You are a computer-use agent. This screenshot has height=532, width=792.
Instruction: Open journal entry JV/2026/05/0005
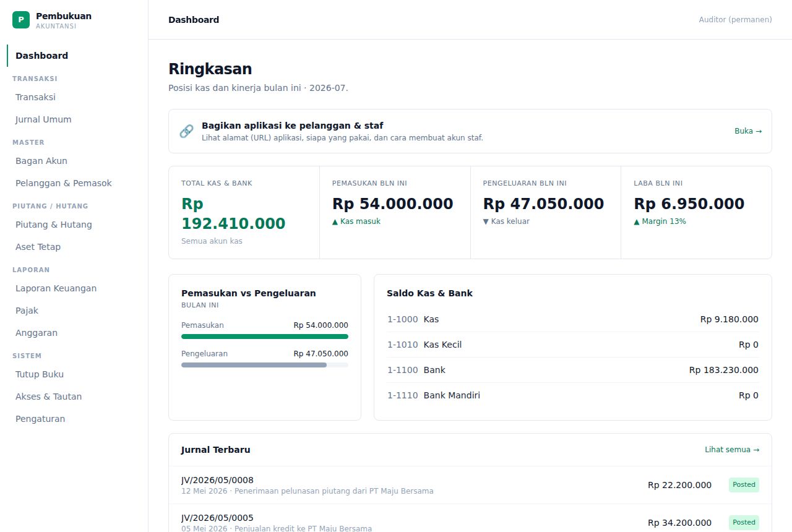[470, 518]
